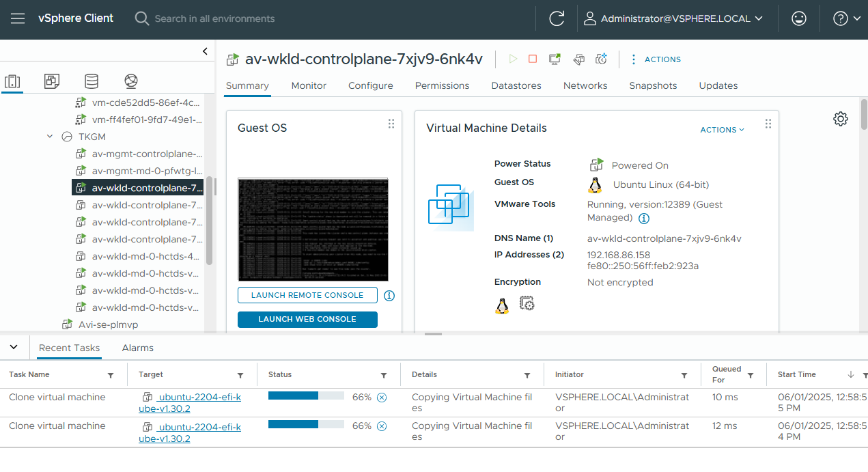Click the green Power On play icon
Viewport: 868px width, 472px height.
click(x=513, y=59)
